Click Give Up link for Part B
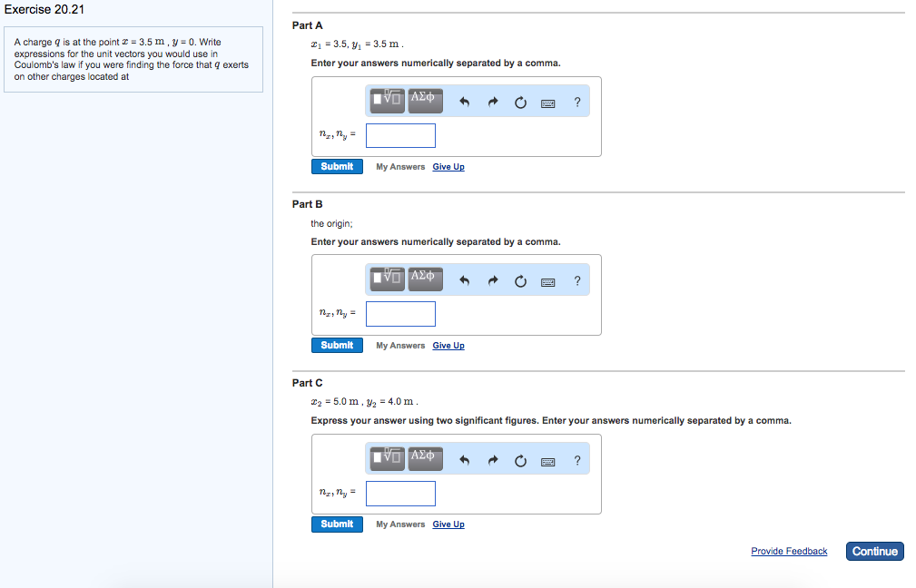The width and height of the screenshot is (916, 588). [448, 346]
